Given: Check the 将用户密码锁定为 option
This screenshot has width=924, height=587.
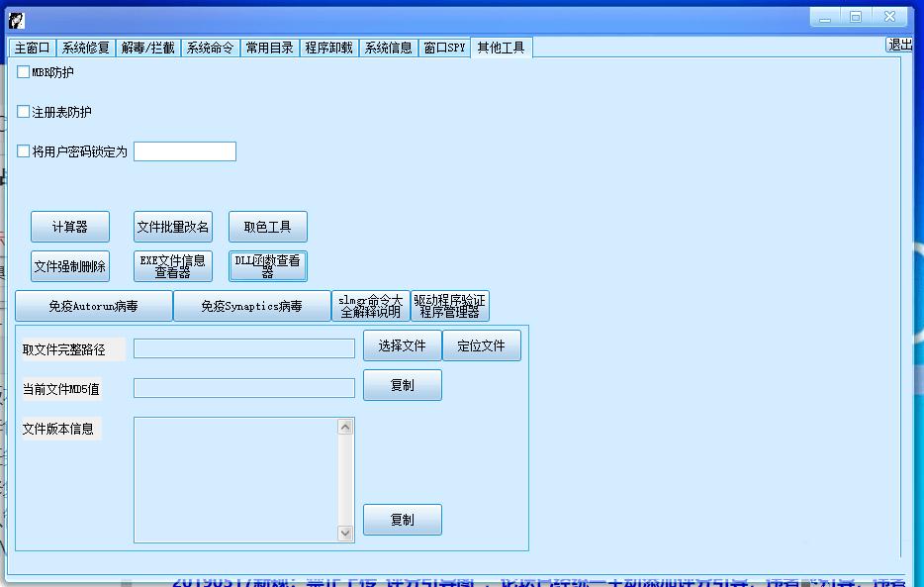Looking at the screenshot, I should (x=24, y=151).
